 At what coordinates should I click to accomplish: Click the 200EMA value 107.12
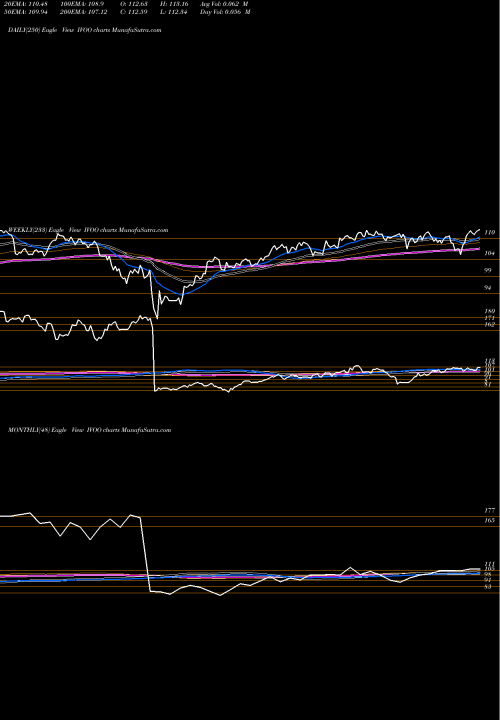click(83, 12)
